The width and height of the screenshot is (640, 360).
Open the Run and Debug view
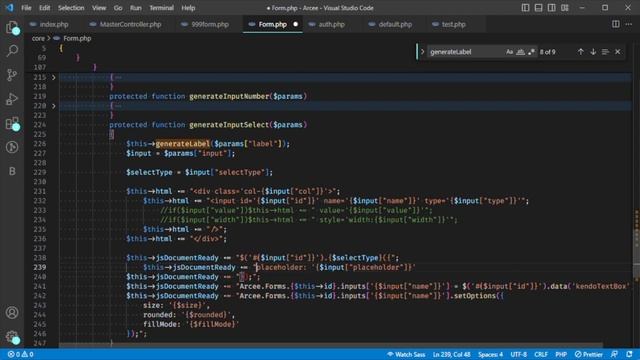12,99
